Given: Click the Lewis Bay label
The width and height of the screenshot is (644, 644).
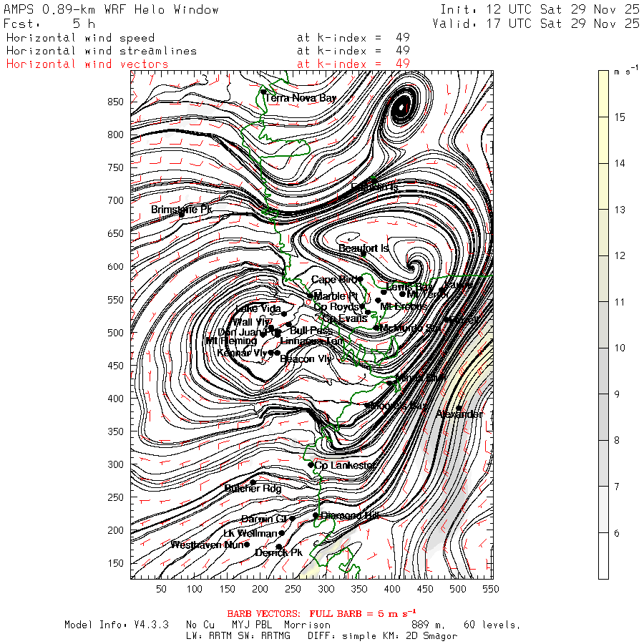Looking at the screenshot, I should pyautogui.click(x=409, y=287).
